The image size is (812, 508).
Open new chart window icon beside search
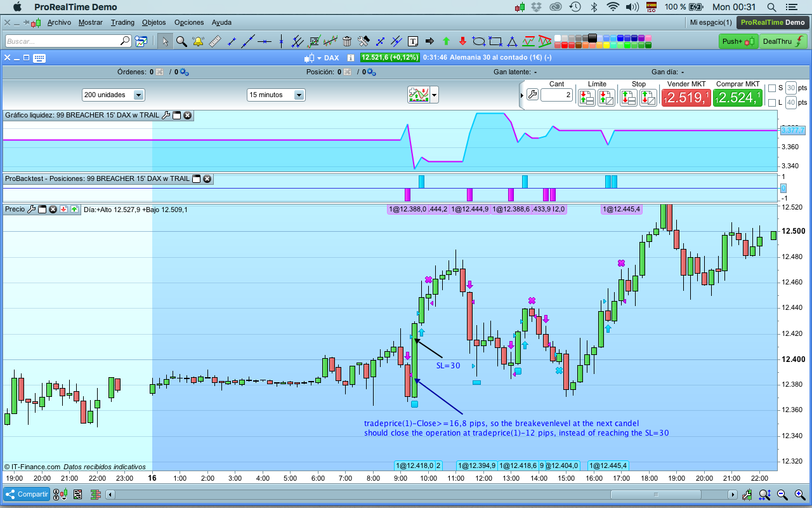coord(141,41)
